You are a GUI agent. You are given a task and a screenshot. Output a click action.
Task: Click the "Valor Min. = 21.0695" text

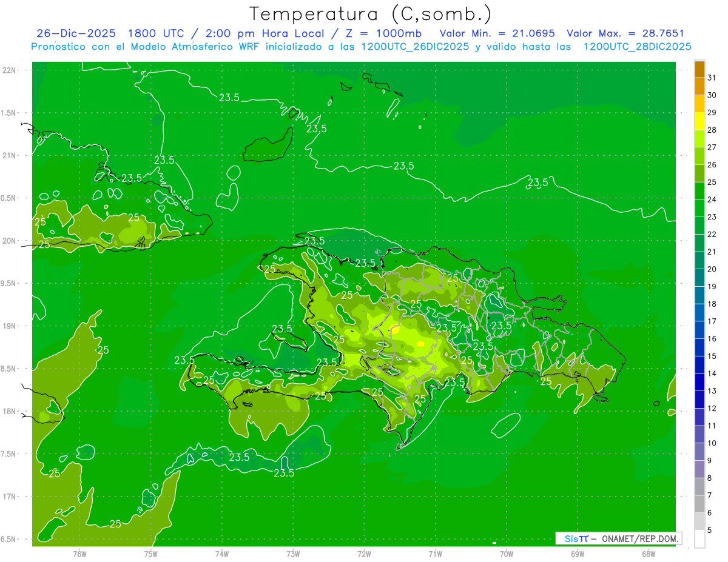click(497, 34)
